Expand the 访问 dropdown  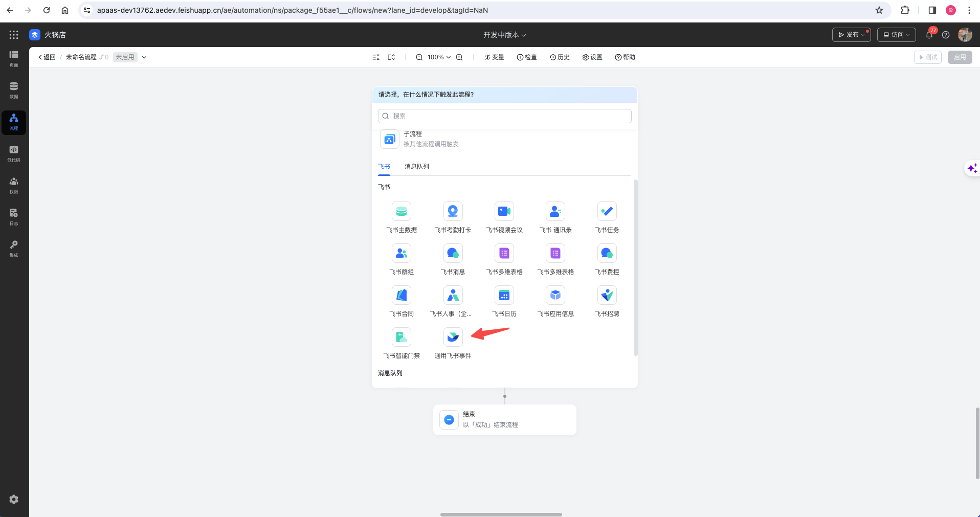click(x=896, y=35)
